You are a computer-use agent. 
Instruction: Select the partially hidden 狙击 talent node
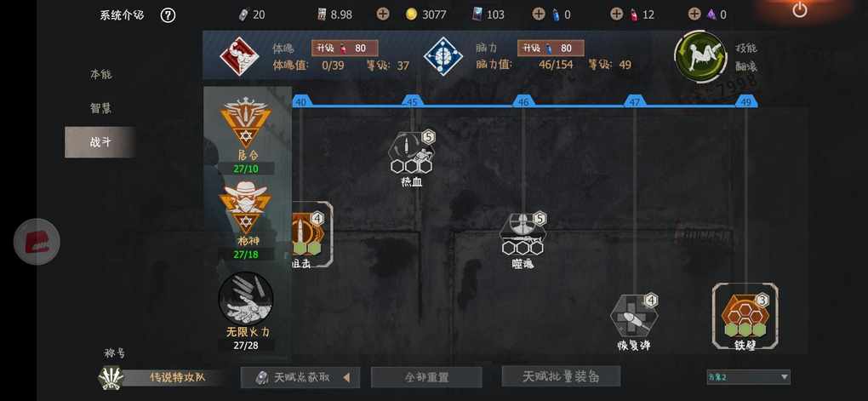click(311, 235)
